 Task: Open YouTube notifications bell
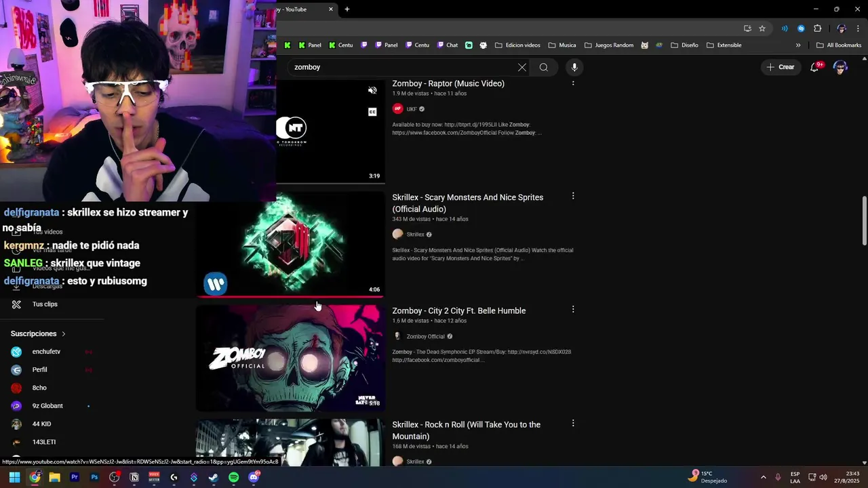[x=814, y=67]
